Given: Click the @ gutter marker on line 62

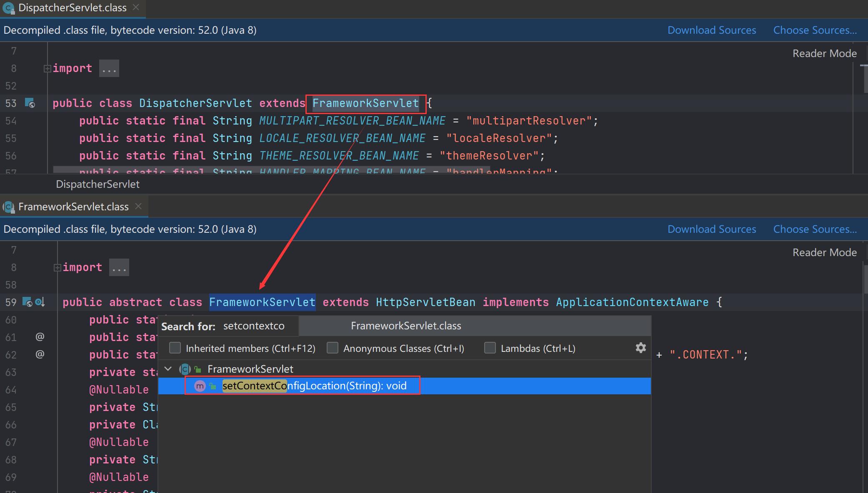Looking at the screenshot, I should click(x=40, y=354).
